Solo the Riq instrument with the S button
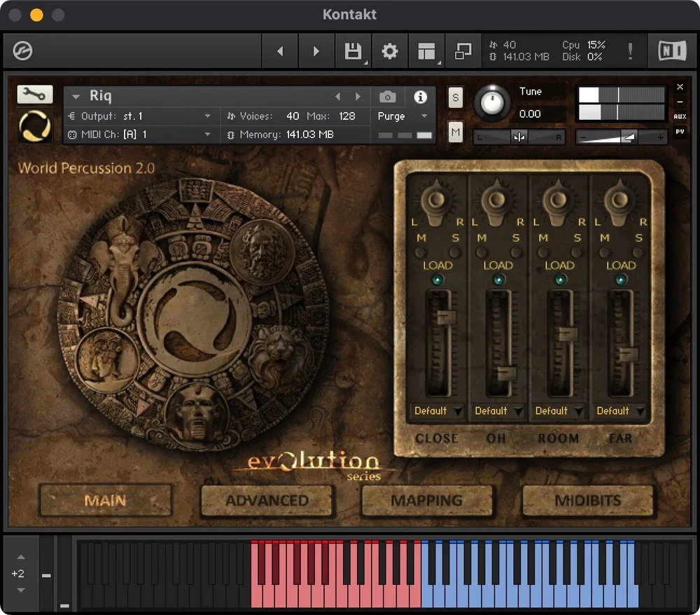This screenshot has height=615, width=700. tap(455, 98)
